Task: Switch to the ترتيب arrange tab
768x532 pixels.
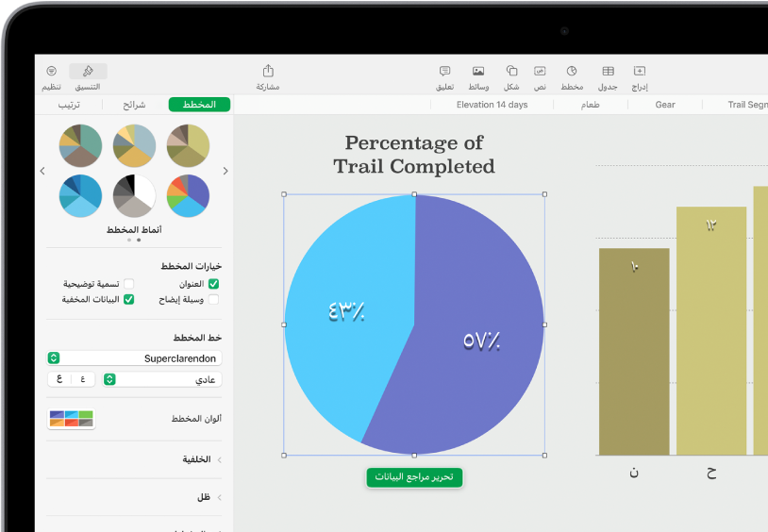Action: [69, 105]
